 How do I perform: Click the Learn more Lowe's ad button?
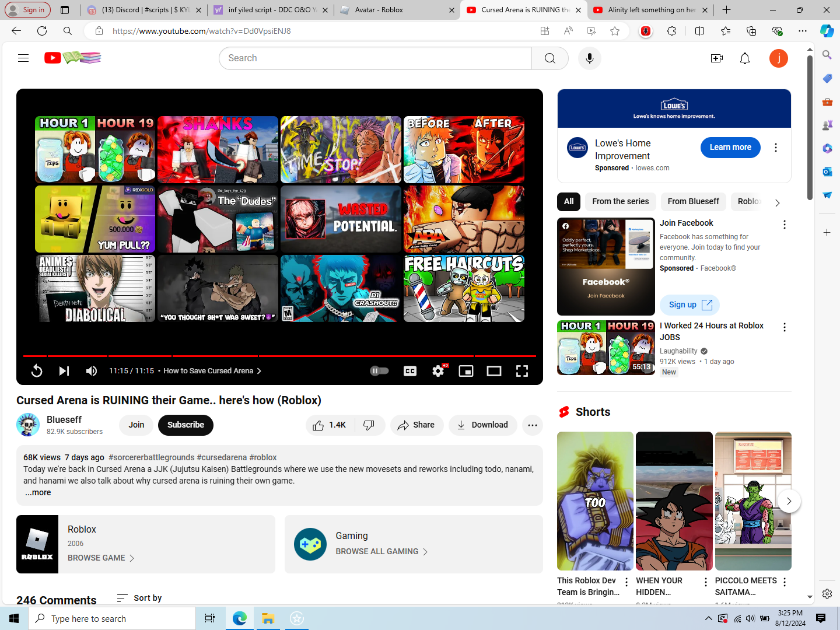point(730,148)
